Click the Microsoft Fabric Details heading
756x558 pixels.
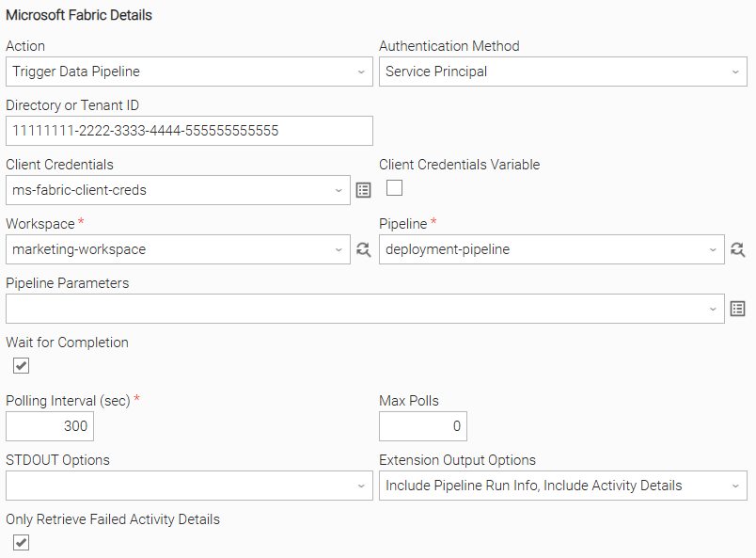[79, 15]
